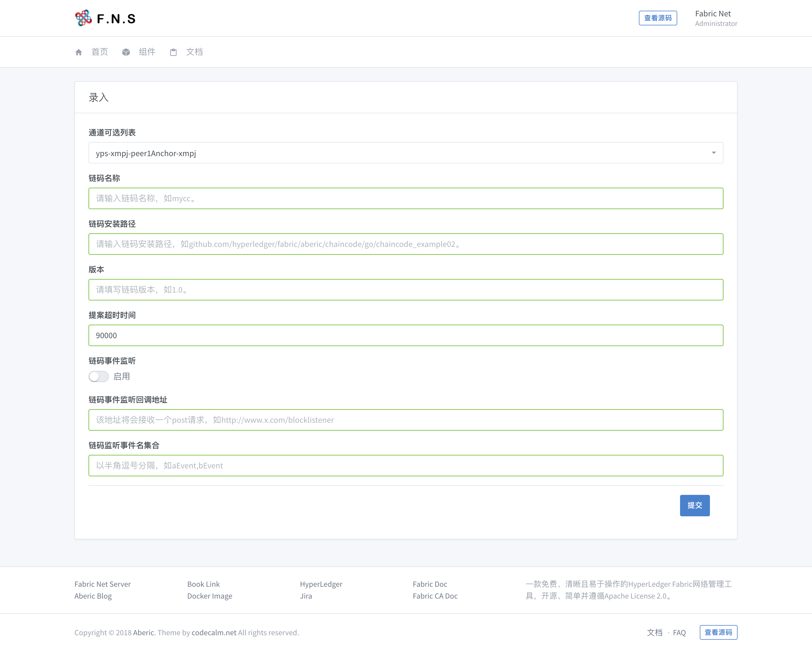Viewport: 812px width, 651px height.
Task: Open the Docker Image footer link
Action: pos(209,596)
